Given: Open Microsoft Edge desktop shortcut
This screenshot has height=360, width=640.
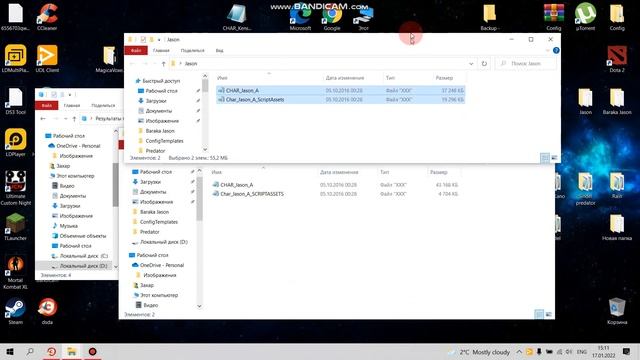Looking at the screenshot, I should click(300, 18).
